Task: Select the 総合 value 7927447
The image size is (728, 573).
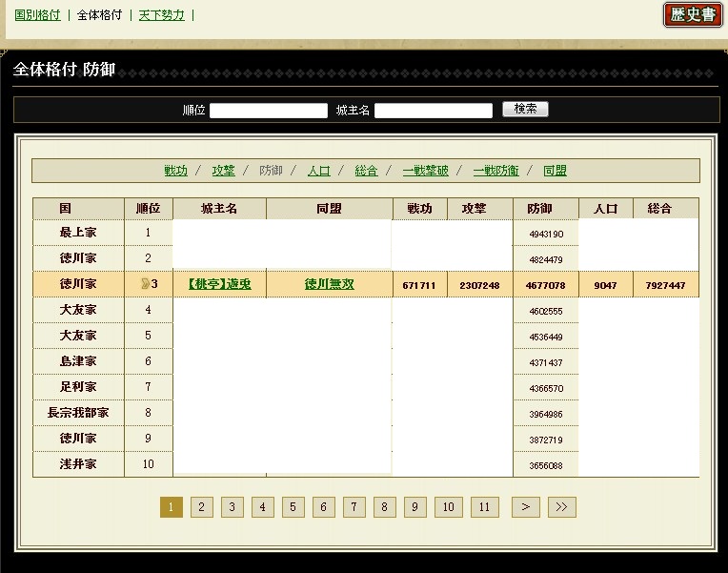Action: pos(665,285)
